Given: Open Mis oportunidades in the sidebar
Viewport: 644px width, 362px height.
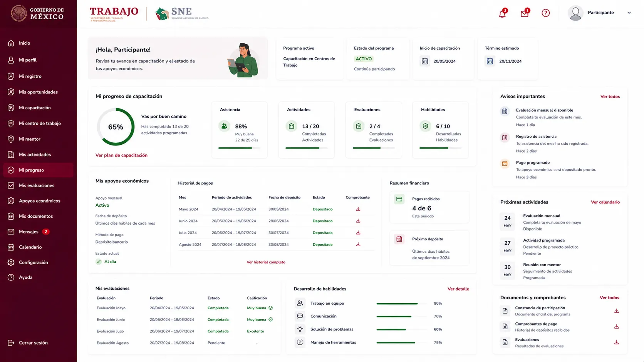Looking at the screenshot, I should tap(38, 92).
